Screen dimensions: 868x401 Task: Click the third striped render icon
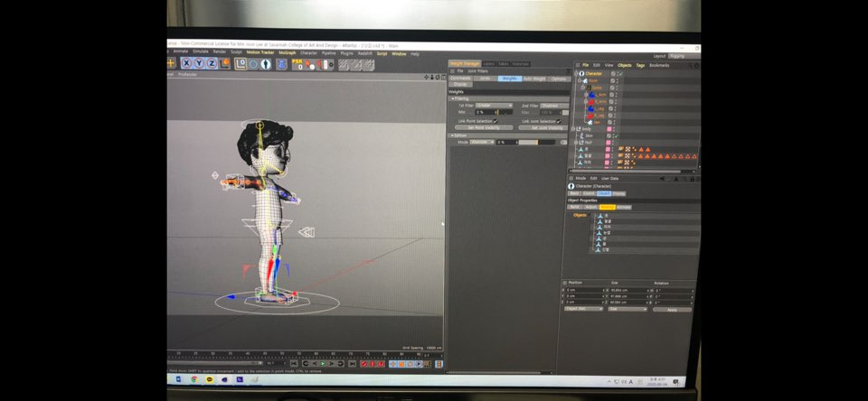[369, 65]
